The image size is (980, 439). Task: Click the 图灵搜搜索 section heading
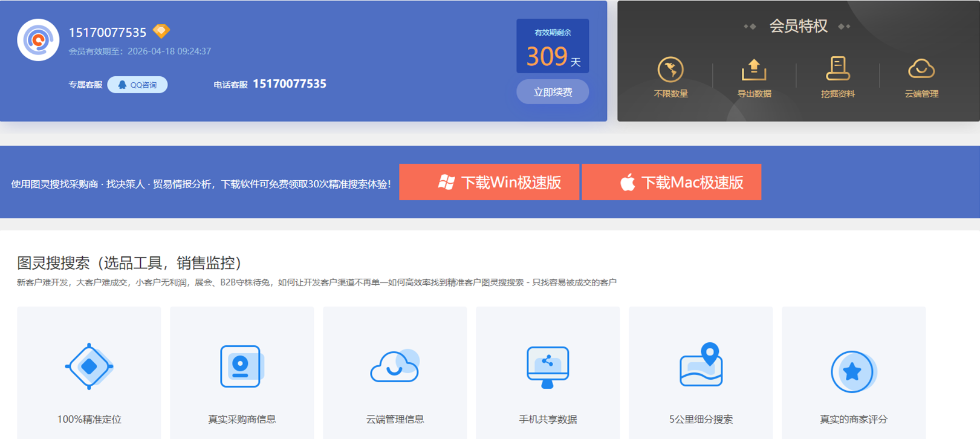[x=132, y=262]
